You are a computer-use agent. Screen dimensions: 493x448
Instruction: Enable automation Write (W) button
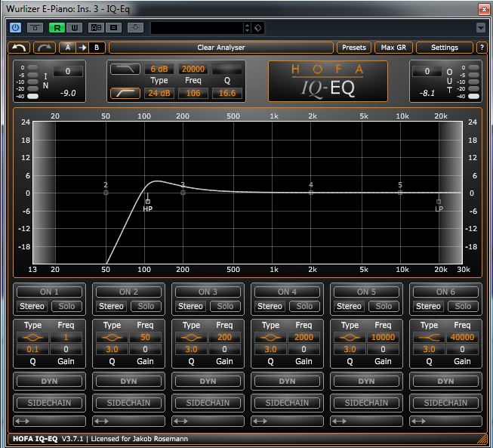(75, 28)
